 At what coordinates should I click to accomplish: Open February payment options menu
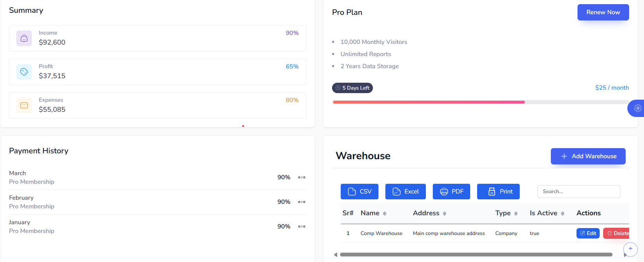[302, 202]
